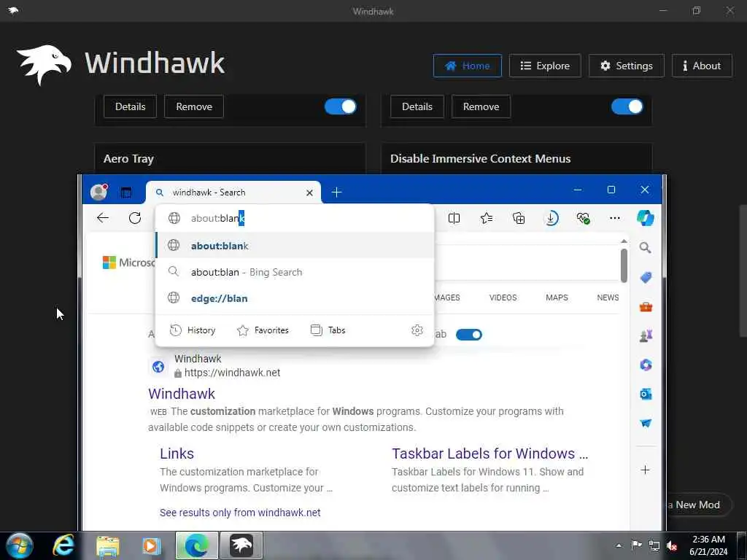Open a new Edge tab with the plus button

[x=336, y=192]
